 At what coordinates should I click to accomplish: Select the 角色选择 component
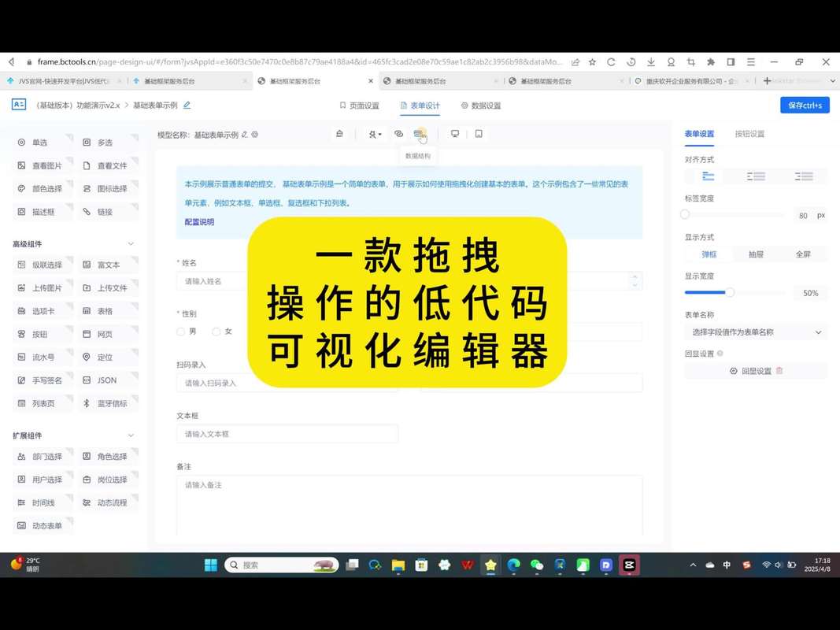tap(108, 457)
